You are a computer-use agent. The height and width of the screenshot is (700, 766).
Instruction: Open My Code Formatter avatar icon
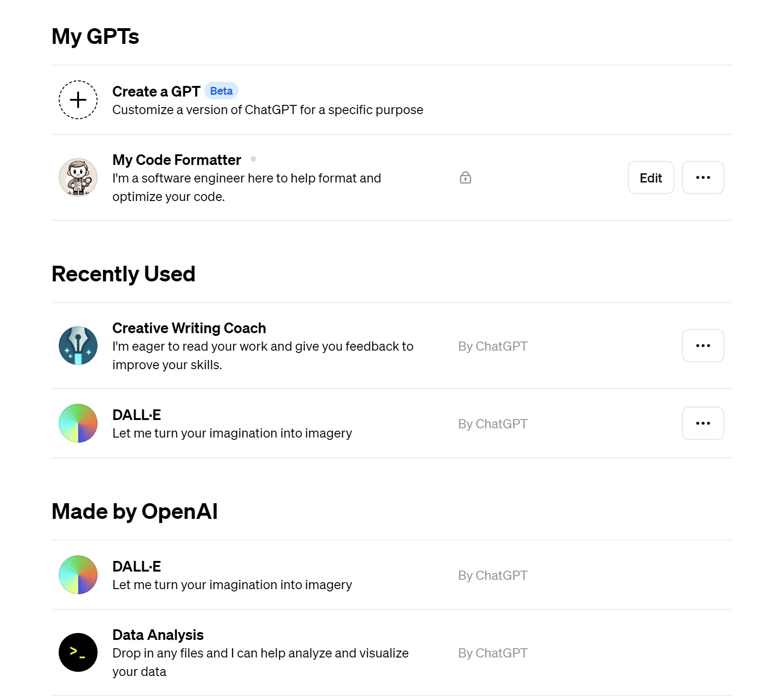tap(78, 177)
